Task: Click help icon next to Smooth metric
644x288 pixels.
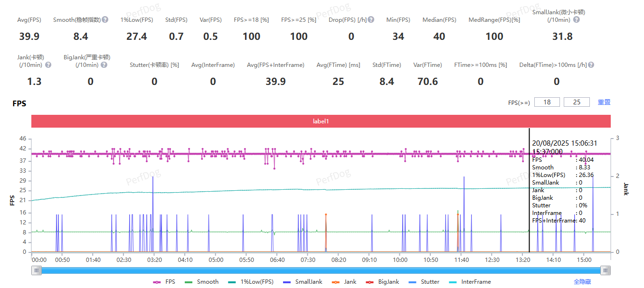Action: [x=105, y=20]
